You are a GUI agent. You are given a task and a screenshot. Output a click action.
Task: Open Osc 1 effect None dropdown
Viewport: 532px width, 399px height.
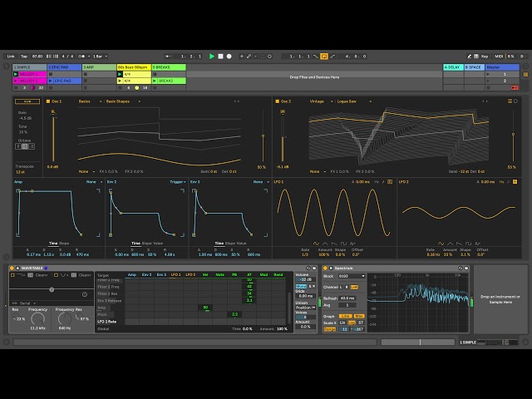point(86,171)
